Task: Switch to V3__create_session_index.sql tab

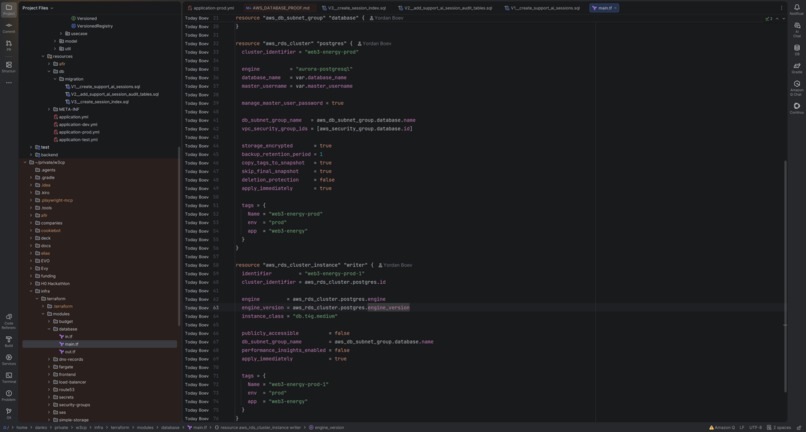Action: point(354,8)
